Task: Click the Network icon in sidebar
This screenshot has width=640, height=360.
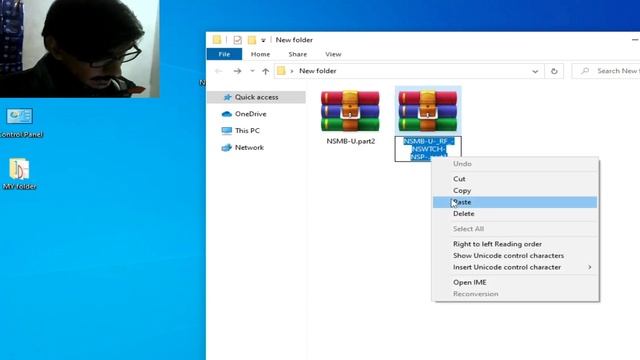Action: click(x=227, y=147)
